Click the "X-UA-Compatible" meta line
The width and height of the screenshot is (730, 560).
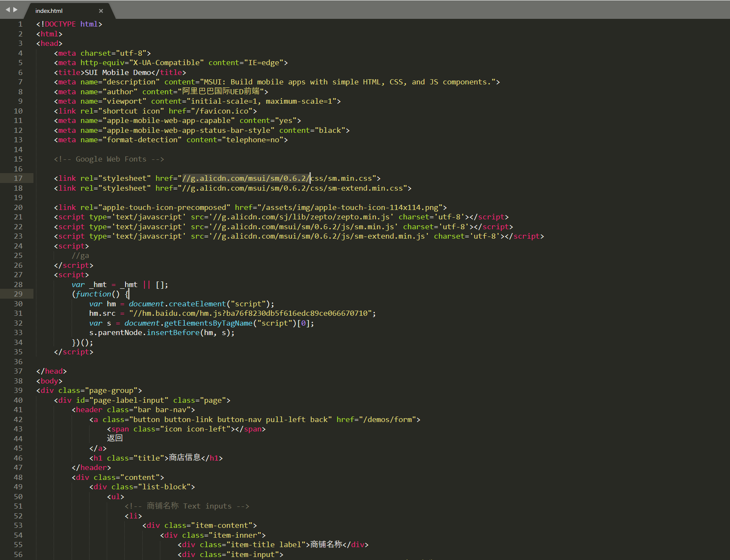(x=171, y=63)
